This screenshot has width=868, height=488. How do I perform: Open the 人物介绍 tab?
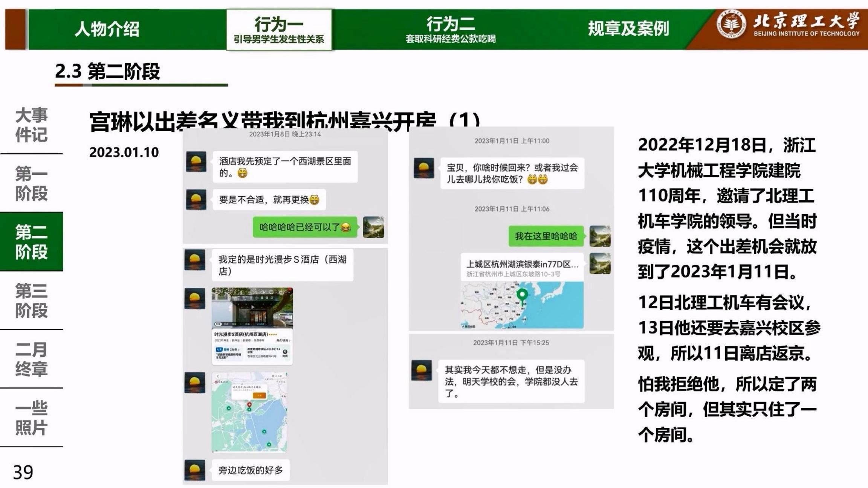click(x=107, y=29)
